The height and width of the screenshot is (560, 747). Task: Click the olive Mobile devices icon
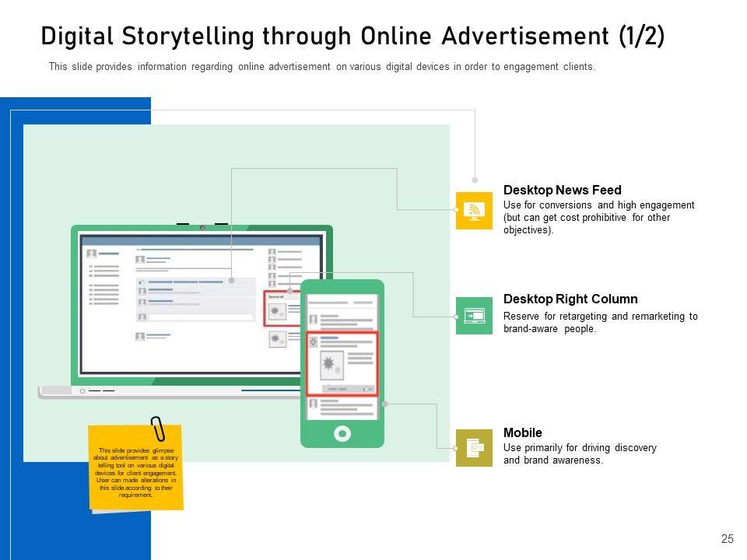coord(474,448)
